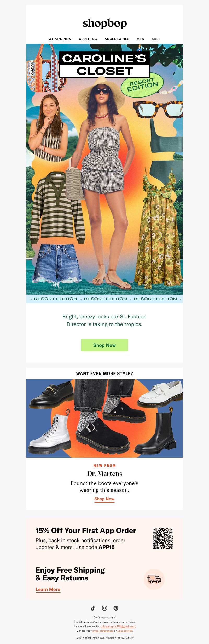Click the tortoiseshell sunglasses image
Screen dimensions: 209x644
tap(158, 109)
